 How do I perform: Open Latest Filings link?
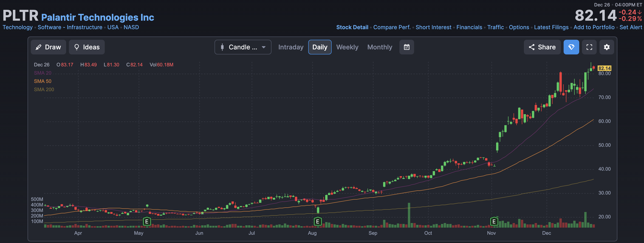551,27
